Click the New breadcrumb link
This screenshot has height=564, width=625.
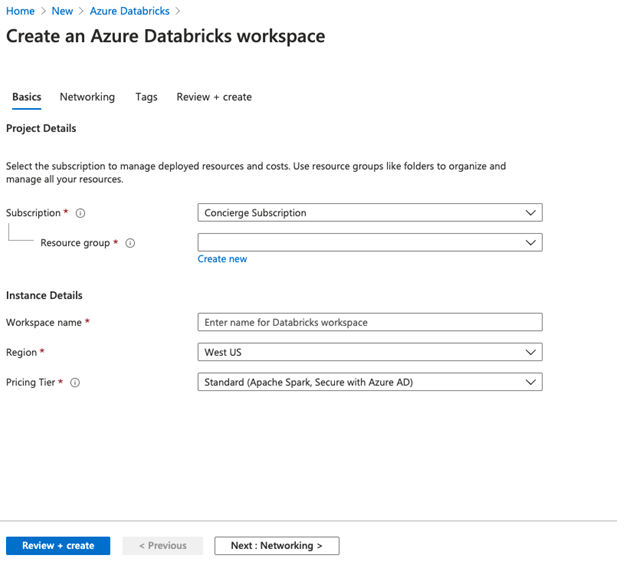pyautogui.click(x=62, y=11)
